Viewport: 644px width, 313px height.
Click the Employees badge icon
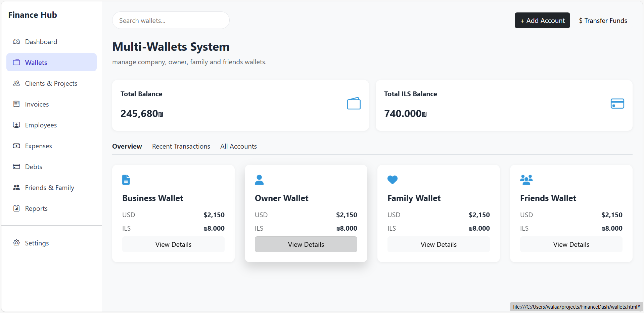click(x=16, y=125)
